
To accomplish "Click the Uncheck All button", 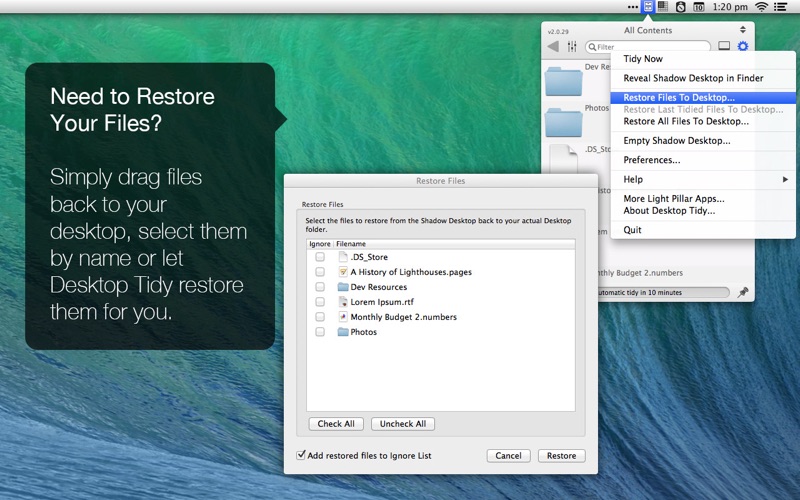I will [x=403, y=424].
